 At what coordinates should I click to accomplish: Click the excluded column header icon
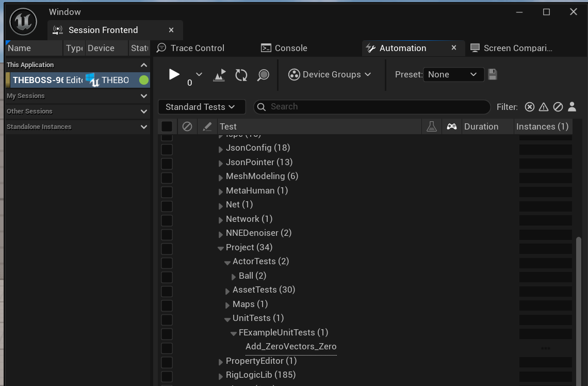click(x=187, y=126)
